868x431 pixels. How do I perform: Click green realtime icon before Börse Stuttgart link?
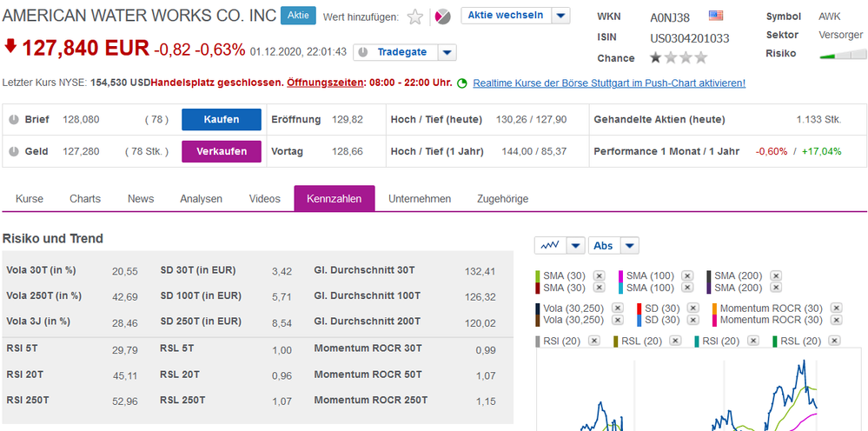pos(462,83)
